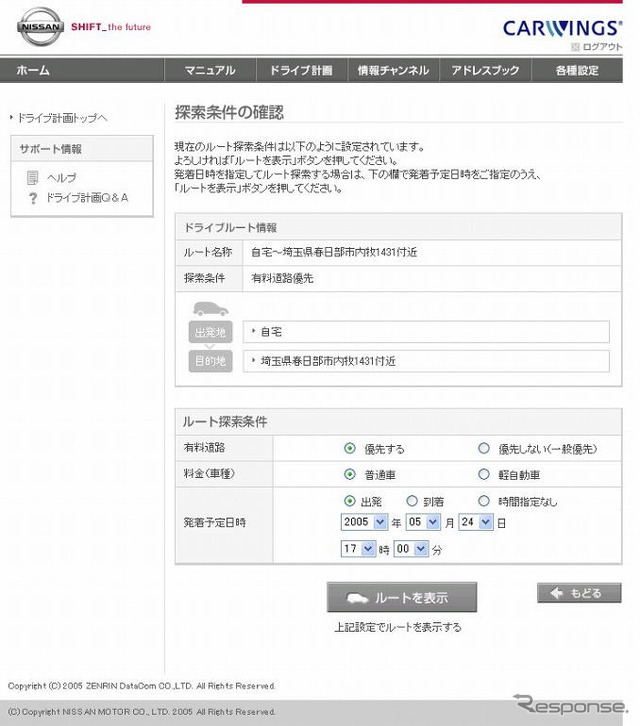Image resolution: width=640 pixels, height=726 pixels.
Task: Open the 各種設定 menu
Action: pos(577,70)
